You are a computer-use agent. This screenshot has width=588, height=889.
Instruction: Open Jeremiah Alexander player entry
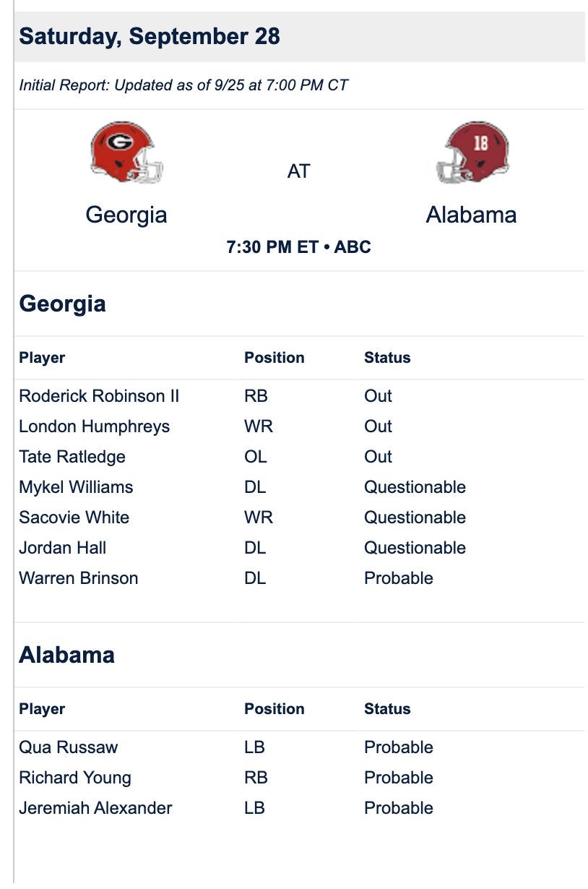[x=95, y=808]
